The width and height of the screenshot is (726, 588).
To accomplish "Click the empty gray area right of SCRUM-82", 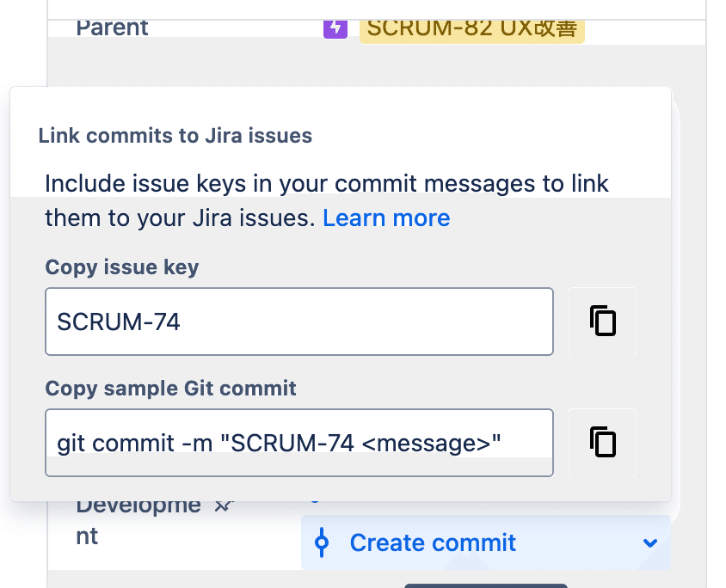I will pos(645,29).
